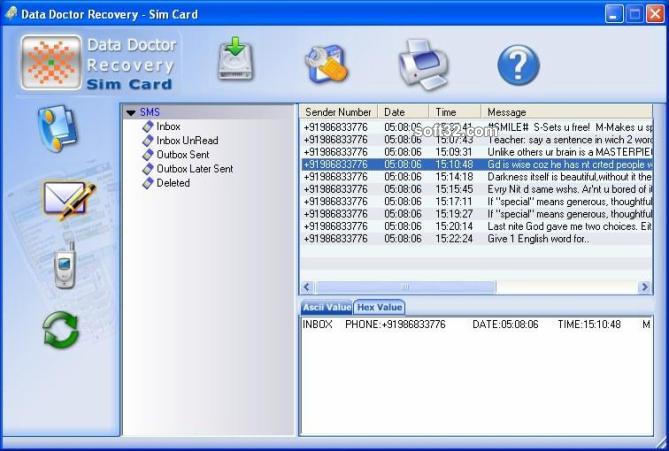Minimize the Data Doctor Recovery window
Viewport: 669px width, 451px height.
click(x=614, y=14)
